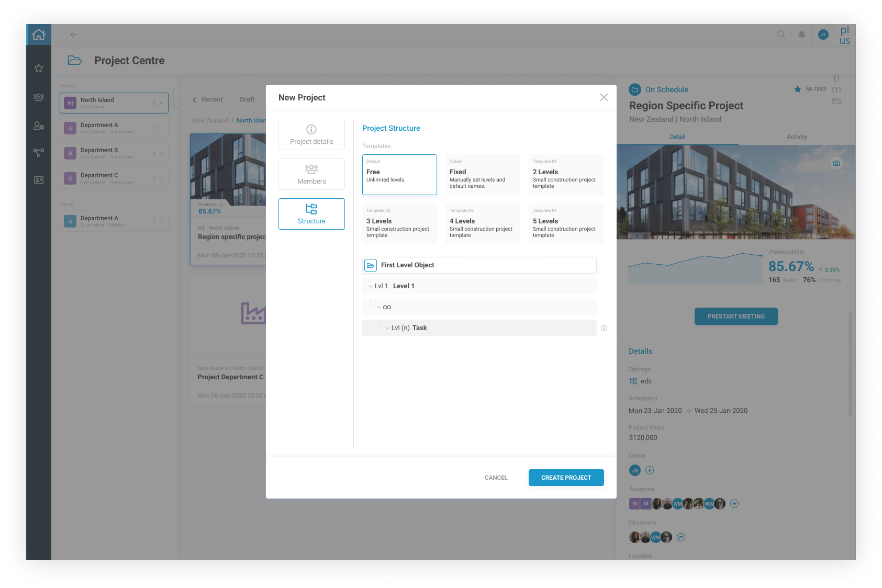The width and height of the screenshot is (882, 588).
Task: Switch to the Members step
Action: [x=311, y=174]
